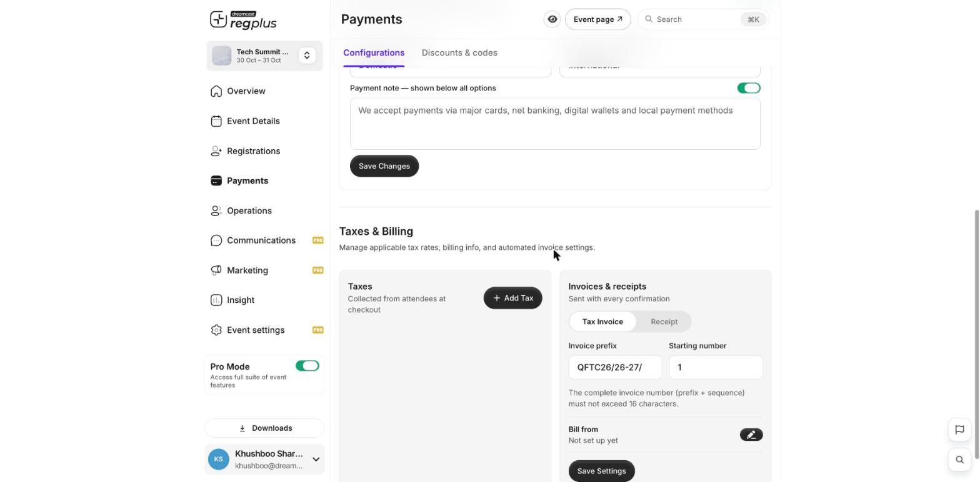Click the Operations people icon
Viewport: 980px width, 482px height.
(x=216, y=211)
